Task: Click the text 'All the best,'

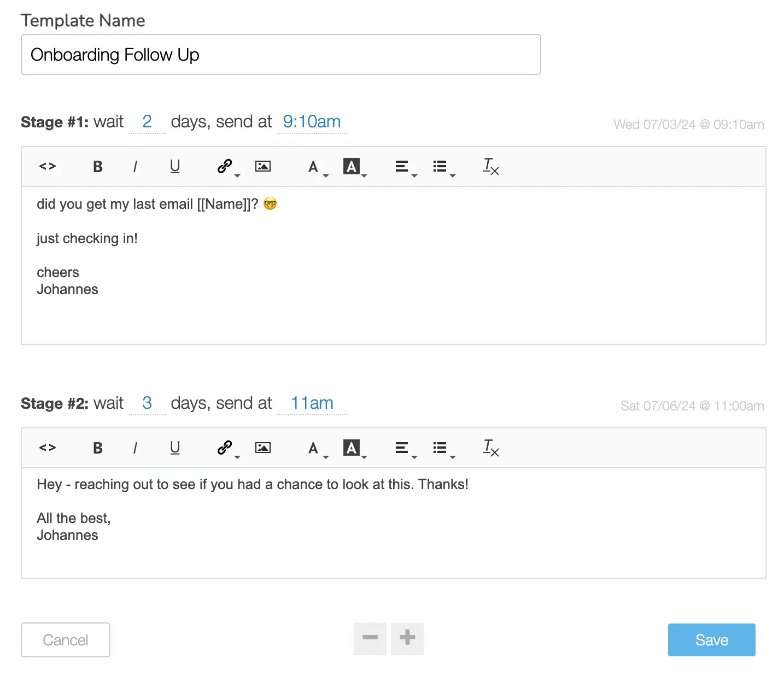Action: (74, 518)
